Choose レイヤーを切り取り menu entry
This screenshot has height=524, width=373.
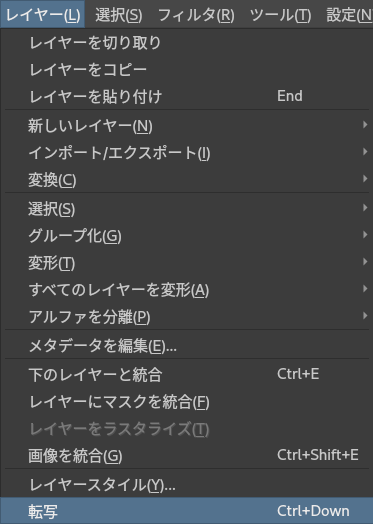pyautogui.click(x=187, y=43)
